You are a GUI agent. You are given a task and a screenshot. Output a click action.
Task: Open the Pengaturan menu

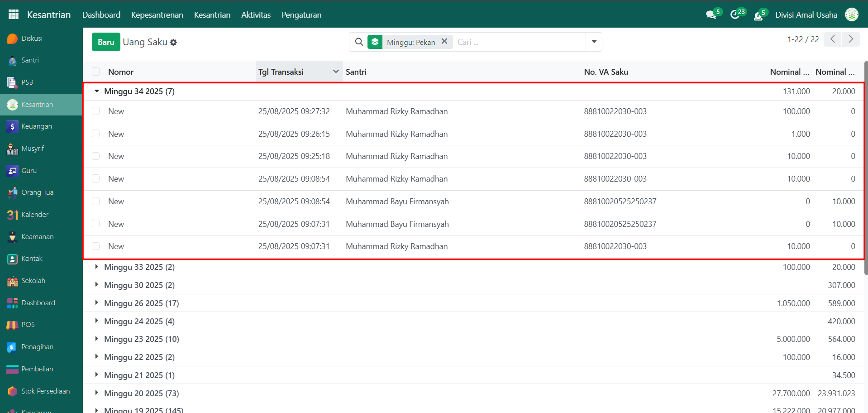click(x=301, y=15)
